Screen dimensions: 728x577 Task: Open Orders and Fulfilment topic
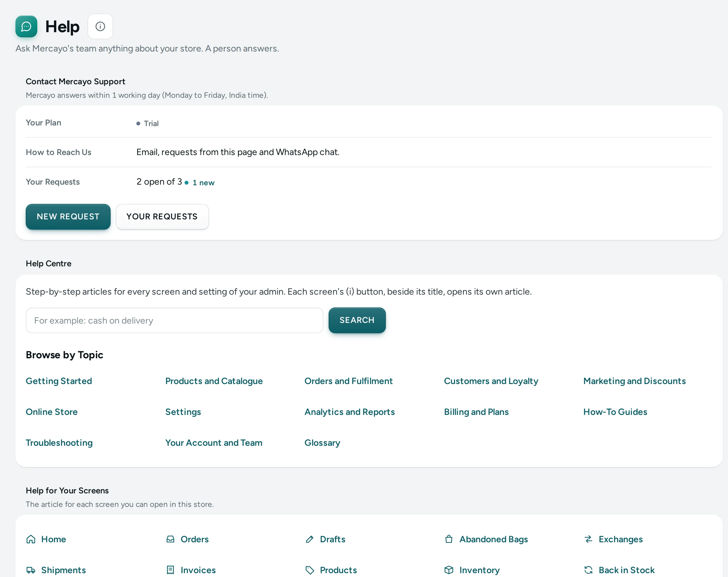pos(349,381)
